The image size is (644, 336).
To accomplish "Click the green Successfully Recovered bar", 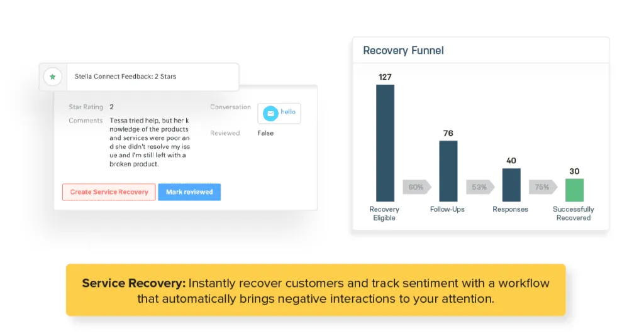I will [x=574, y=190].
